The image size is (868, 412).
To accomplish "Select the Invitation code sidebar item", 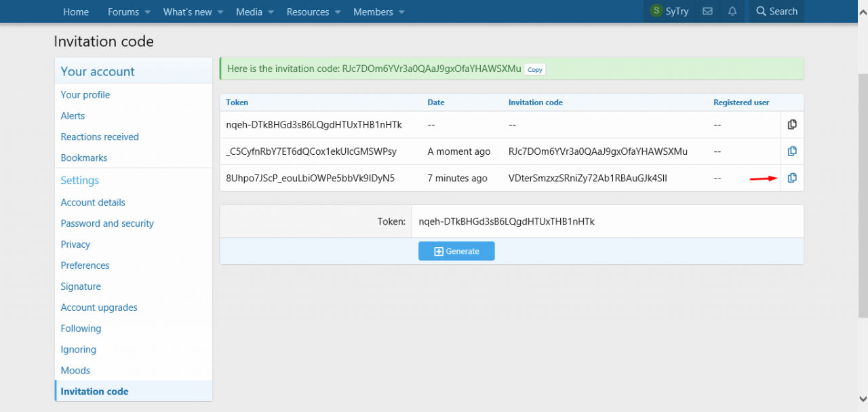I will pyautogui.click(x=94, y=392).
